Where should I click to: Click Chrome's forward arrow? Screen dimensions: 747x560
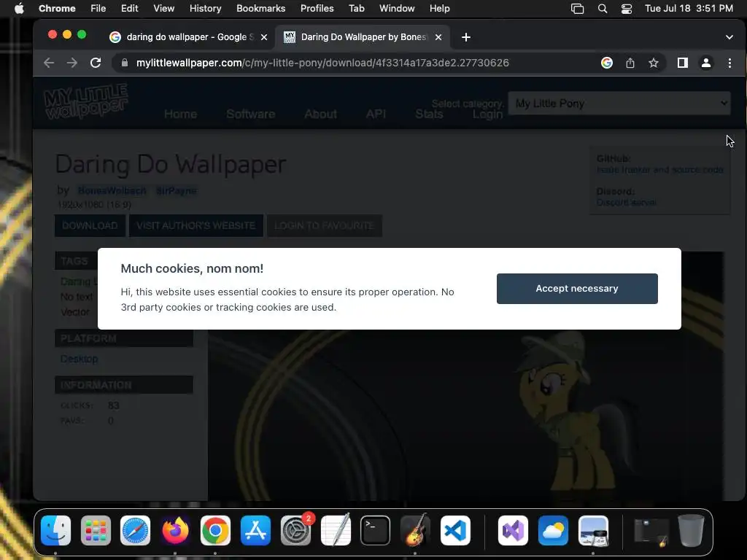point(72,63)
